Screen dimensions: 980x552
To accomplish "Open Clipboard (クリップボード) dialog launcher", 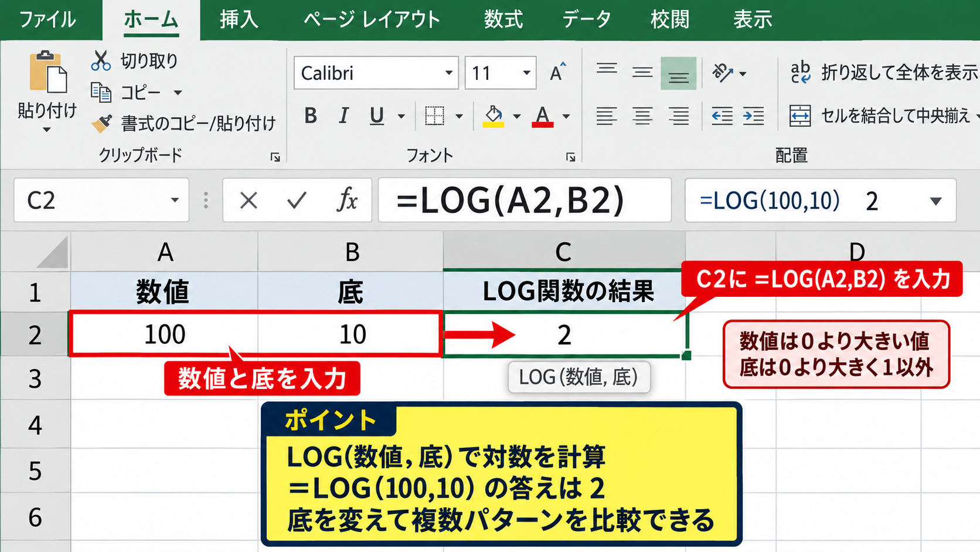I will (275, 157).
